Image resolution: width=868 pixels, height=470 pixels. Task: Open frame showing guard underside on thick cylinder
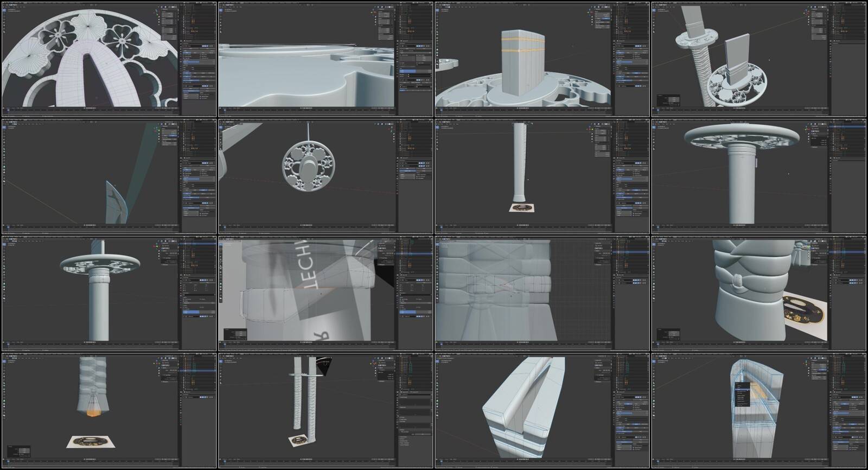click(759, 176)
